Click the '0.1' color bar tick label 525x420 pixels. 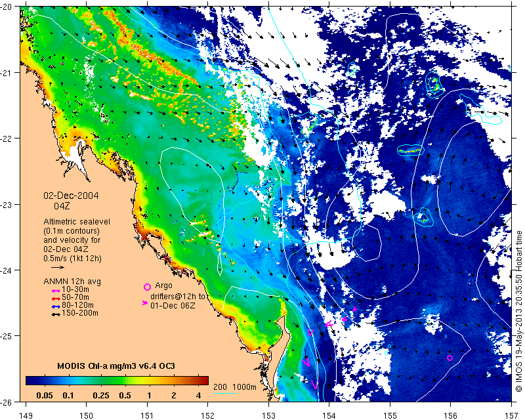pyautogui.click(x=68, y=396)
